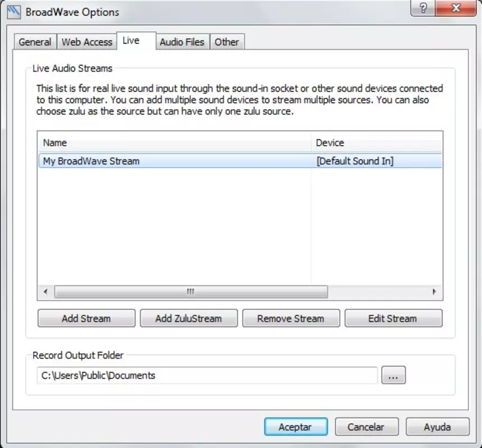
Task: Open help with the Ayuda button
Action: click(x=438, y=427)
